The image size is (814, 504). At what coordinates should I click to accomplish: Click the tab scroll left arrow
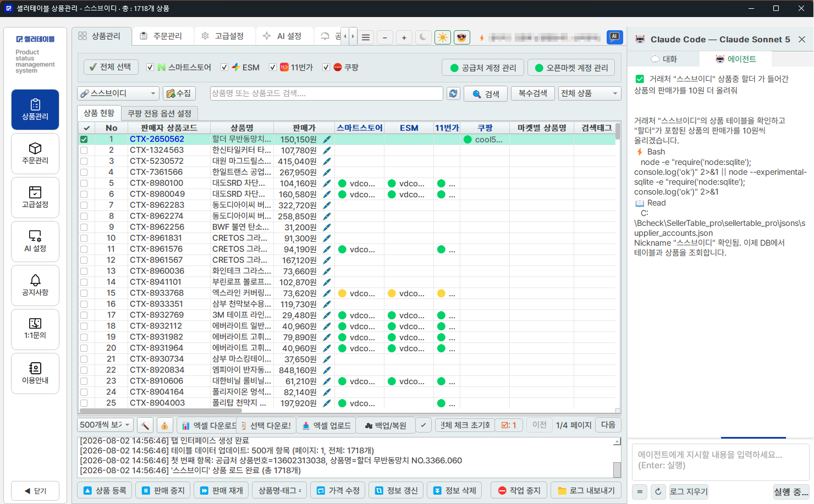pos(345,37)
